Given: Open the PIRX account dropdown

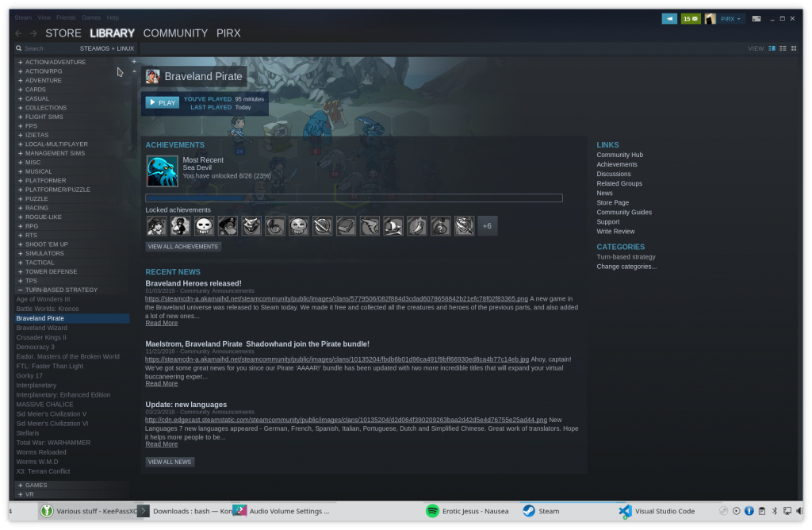Looking at the screenshot, I should tap(730, 19).
